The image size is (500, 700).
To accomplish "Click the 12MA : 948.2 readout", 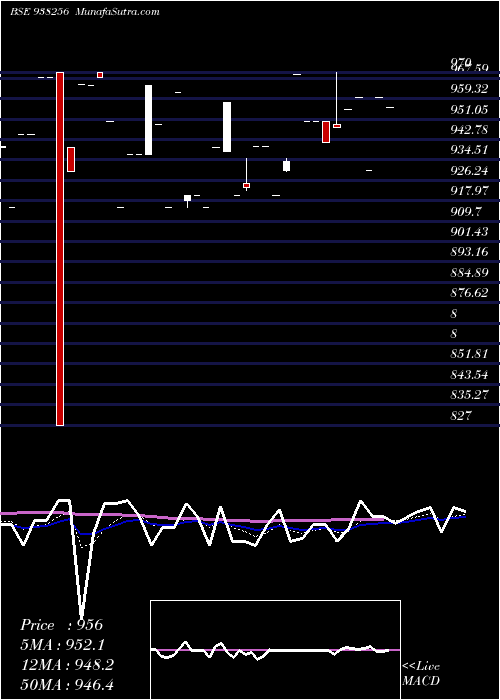I will (67, 665).
